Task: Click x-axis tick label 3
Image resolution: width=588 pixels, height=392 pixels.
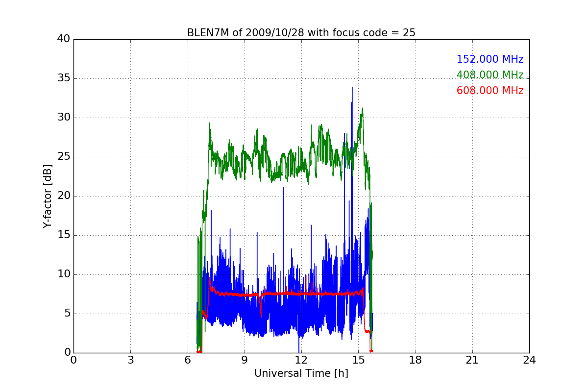Action: coord(130,360)
